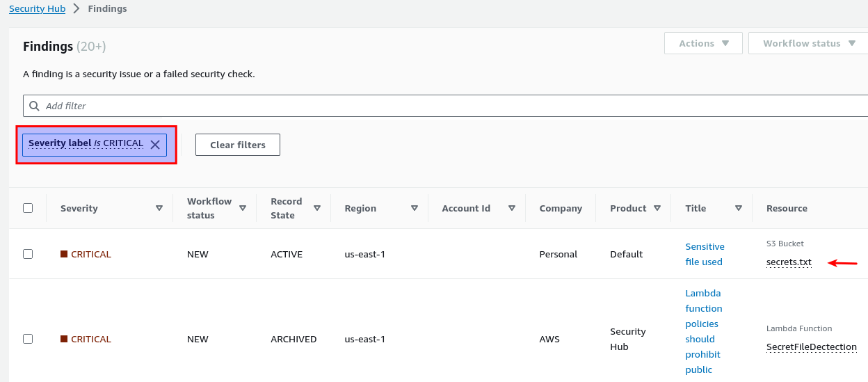Sort by Product column arrow
Viewport: 868px width, 382px height.
[x=657, y=208]
